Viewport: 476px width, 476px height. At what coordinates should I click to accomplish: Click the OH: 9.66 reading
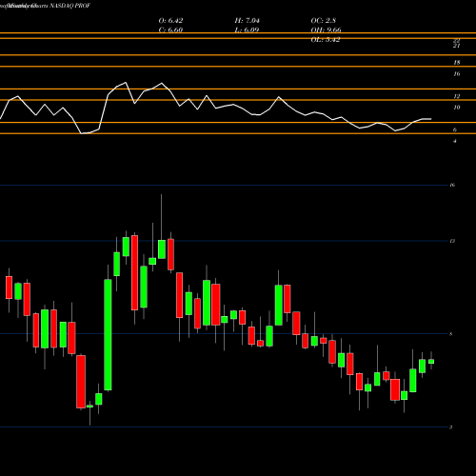pos(326,30)
